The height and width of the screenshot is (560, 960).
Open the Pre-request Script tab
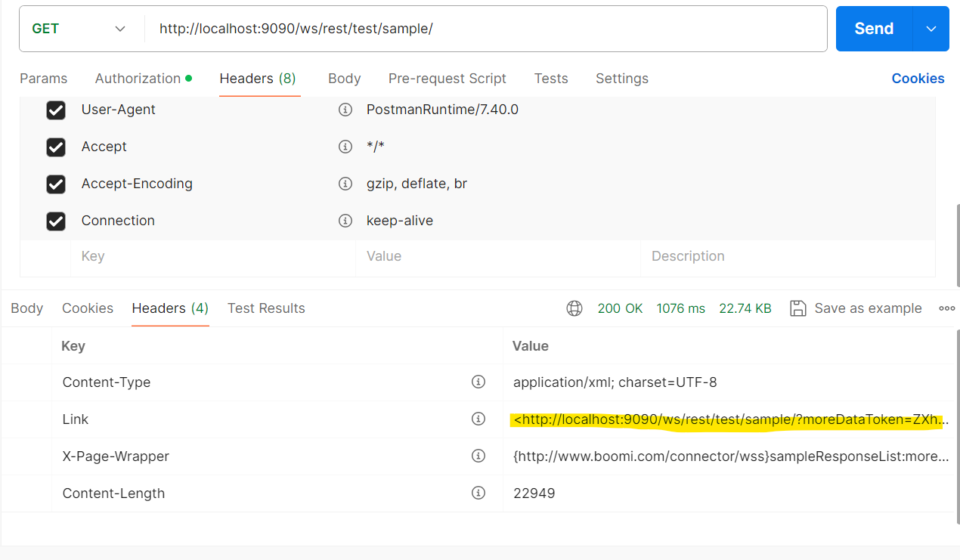click(x=447, y=79)
